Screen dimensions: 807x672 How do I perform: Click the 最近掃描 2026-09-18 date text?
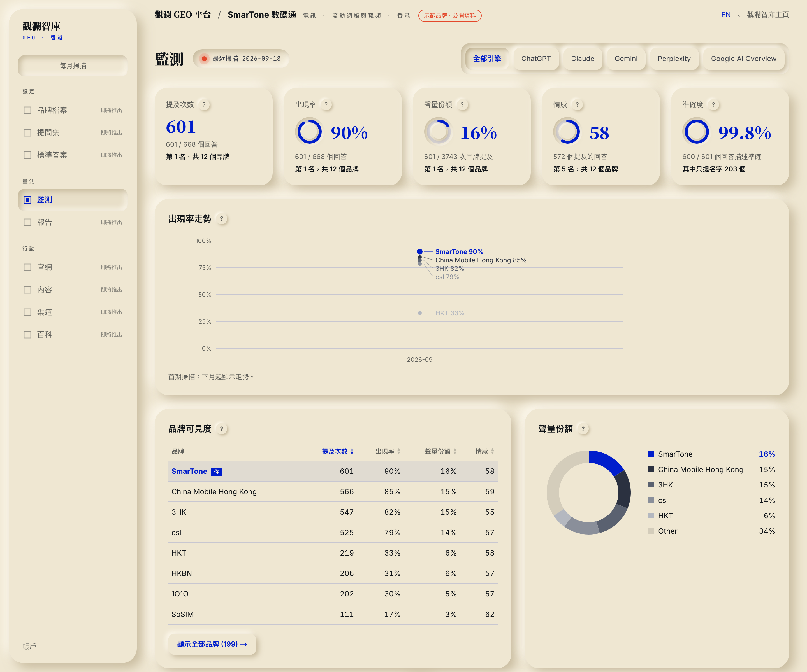point(246,59)
